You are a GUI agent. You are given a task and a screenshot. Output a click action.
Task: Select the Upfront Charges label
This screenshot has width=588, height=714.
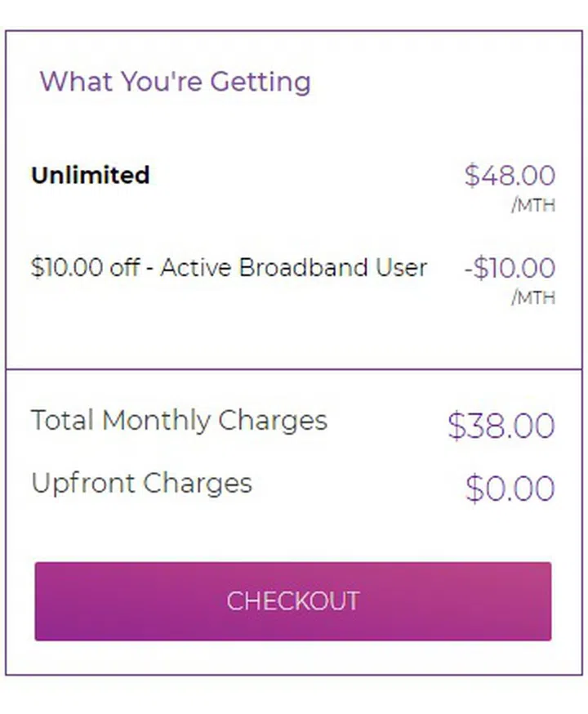click(140, 483)
